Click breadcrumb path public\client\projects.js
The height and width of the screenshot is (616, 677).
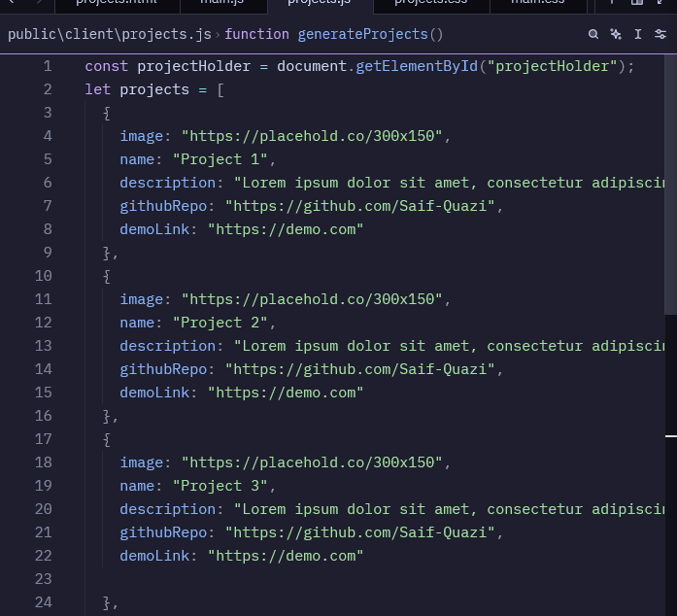[109, 34]
